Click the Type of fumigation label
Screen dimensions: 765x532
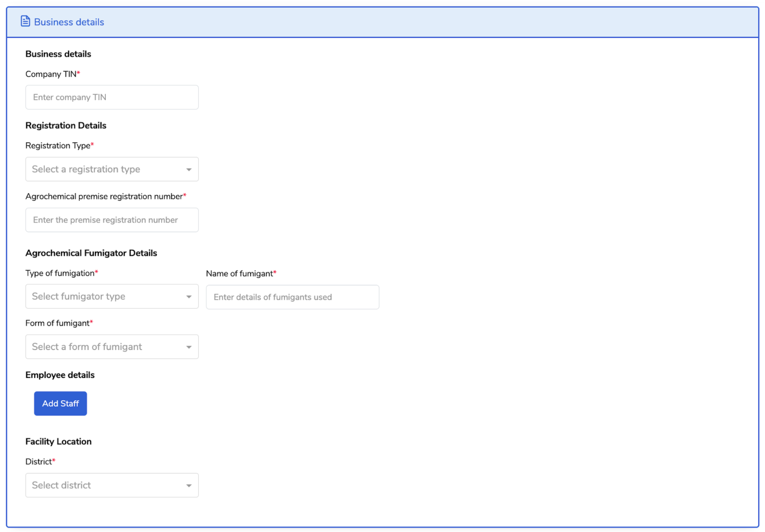(60, 273)
